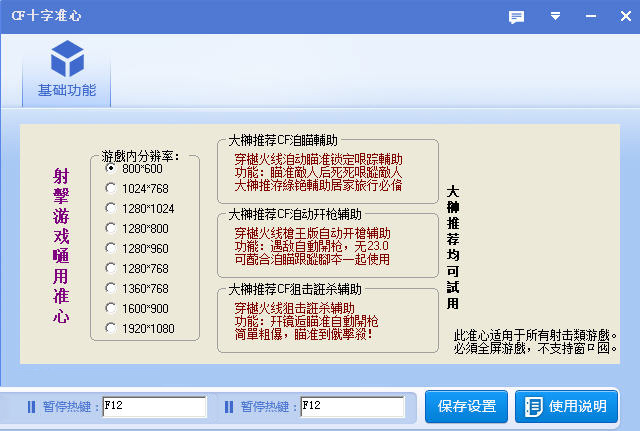The image size is (641, 431).
Task: Click the pause icon beside first 暂停热键
Action: coord(31,407)
